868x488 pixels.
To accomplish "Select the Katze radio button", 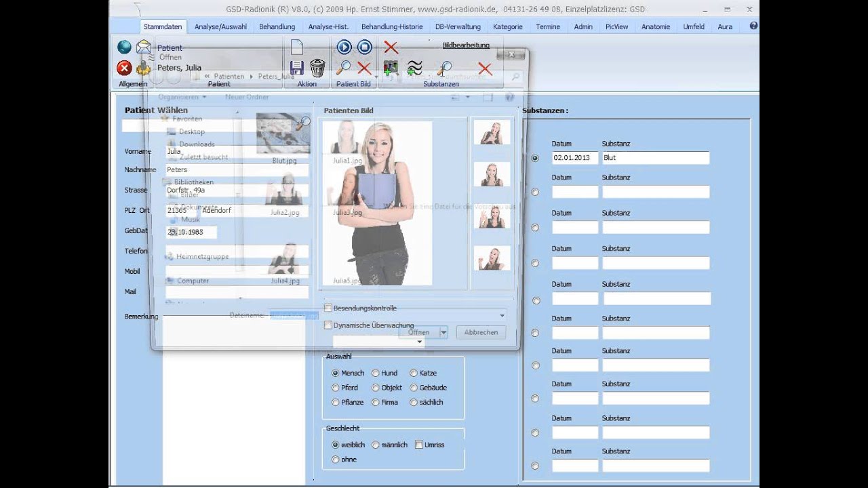I will pyautogui.click(x=414, y=373).
